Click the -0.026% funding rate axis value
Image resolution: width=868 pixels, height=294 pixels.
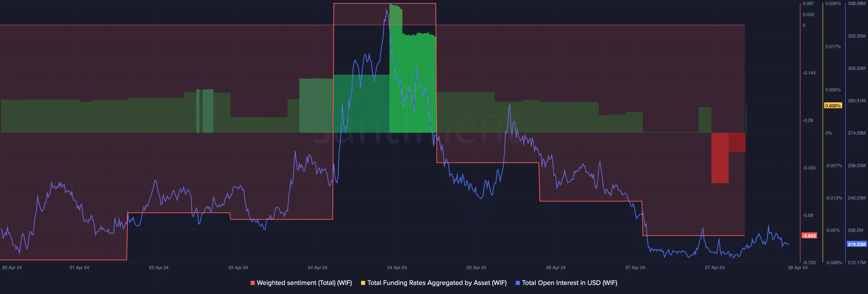pyautogui.click(x=834, y=262)
